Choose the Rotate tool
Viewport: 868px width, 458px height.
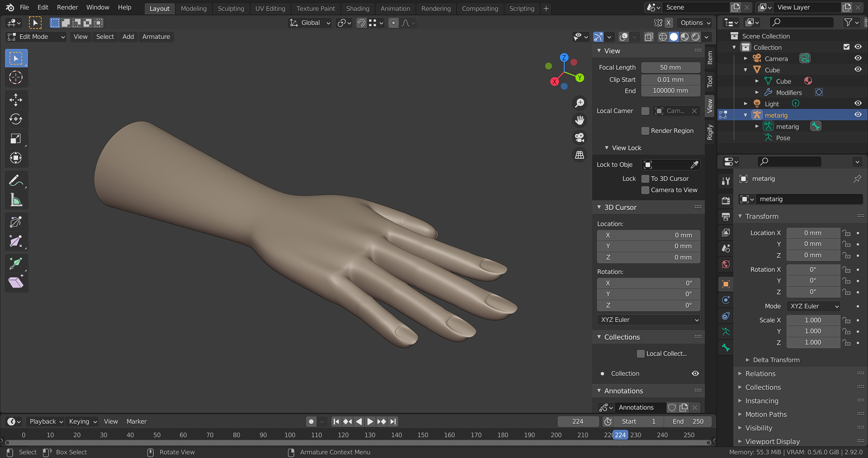point(16,119)
